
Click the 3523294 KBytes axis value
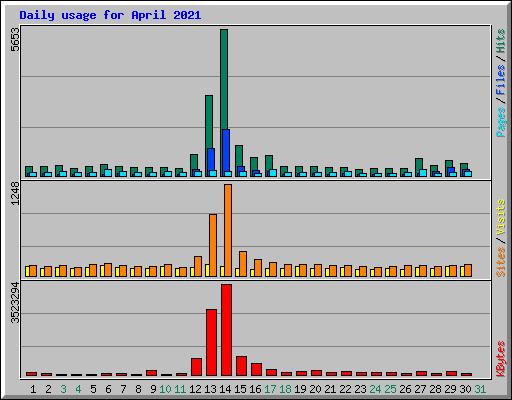click(x=15, y=303)
